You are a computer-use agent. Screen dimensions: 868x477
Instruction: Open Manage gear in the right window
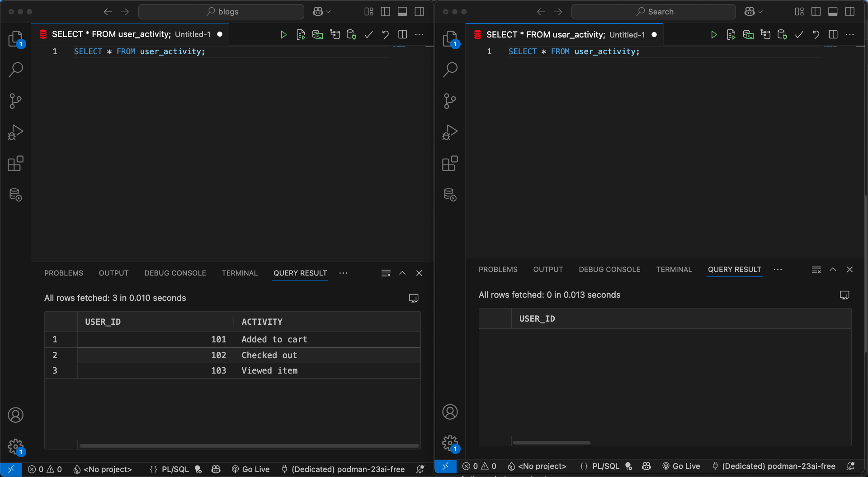[450, 443]
